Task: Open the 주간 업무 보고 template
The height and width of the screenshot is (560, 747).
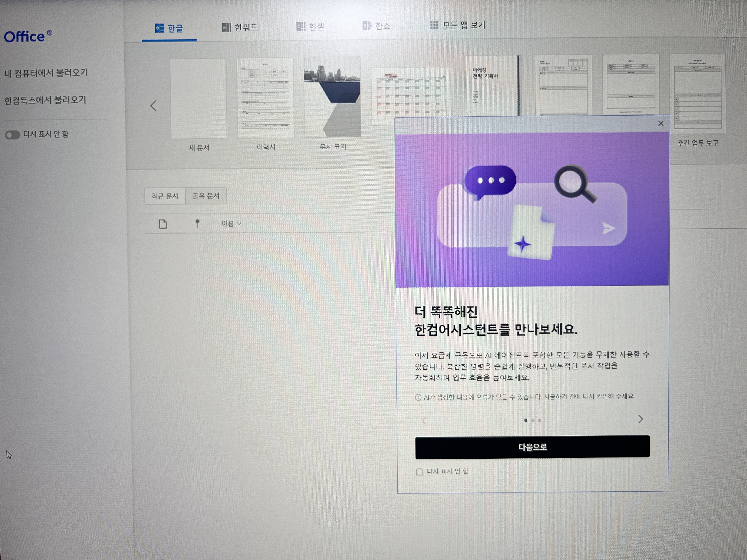Action: [698, 94]
